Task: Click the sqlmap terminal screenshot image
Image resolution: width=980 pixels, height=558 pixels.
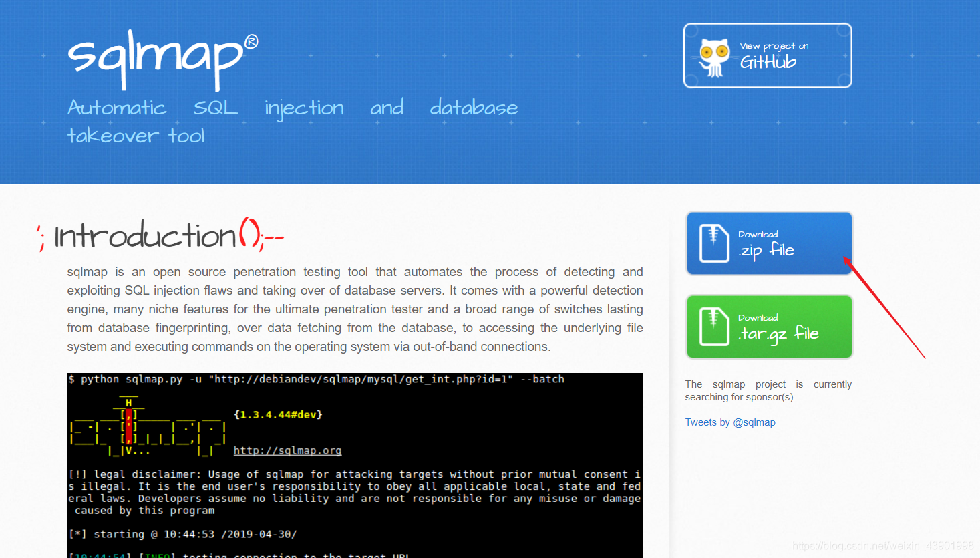Action: [355, 465]
